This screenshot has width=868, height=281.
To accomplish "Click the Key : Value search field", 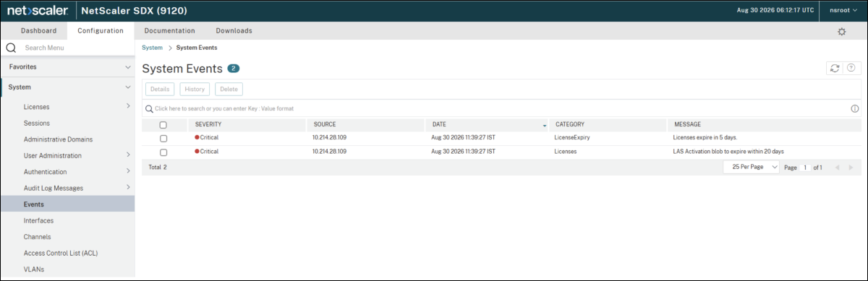I will (x=499, y=108).
